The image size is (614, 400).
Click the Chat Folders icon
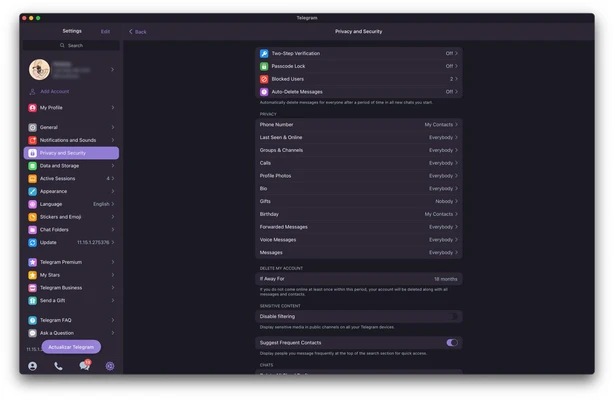pos(33,230)
